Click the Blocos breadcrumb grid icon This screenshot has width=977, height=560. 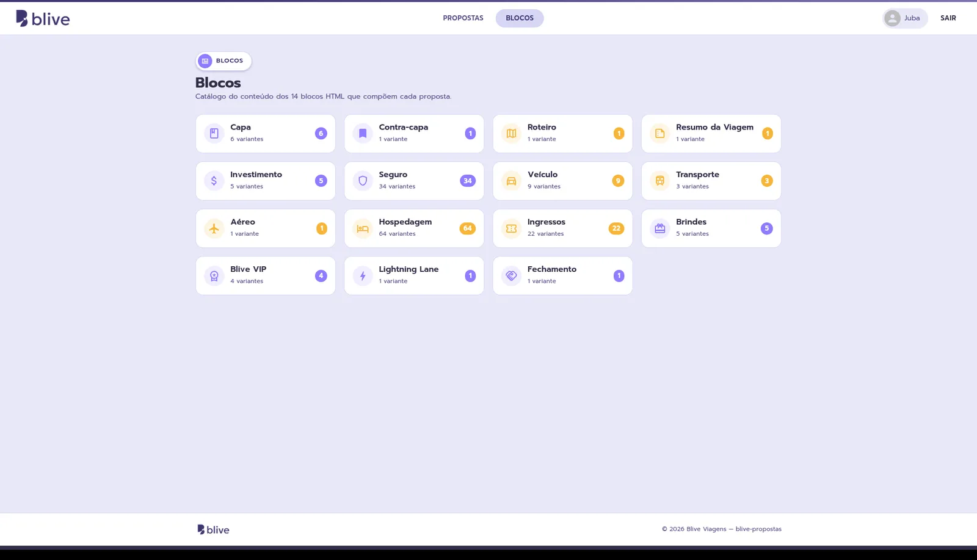[205, 61]
